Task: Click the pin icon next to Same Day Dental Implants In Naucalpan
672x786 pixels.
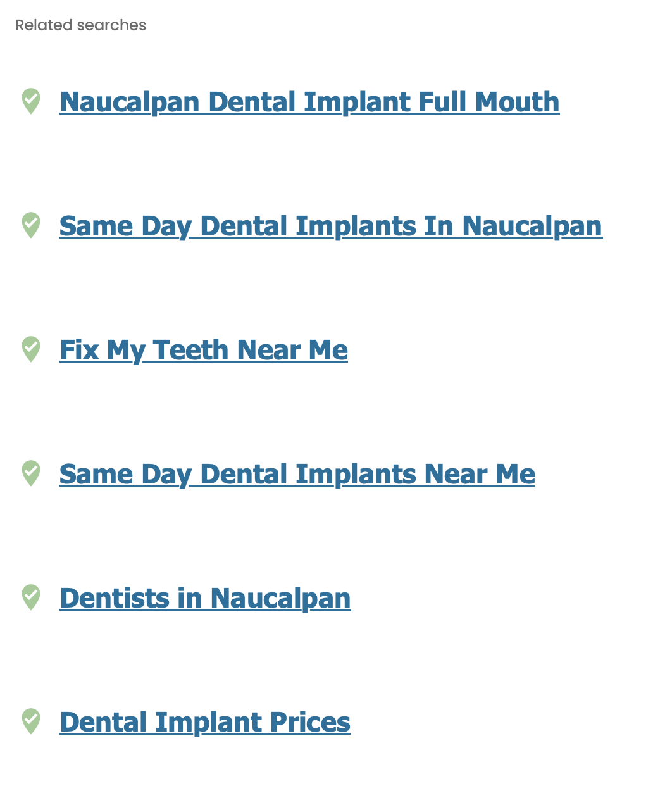Action: point(31,225)
